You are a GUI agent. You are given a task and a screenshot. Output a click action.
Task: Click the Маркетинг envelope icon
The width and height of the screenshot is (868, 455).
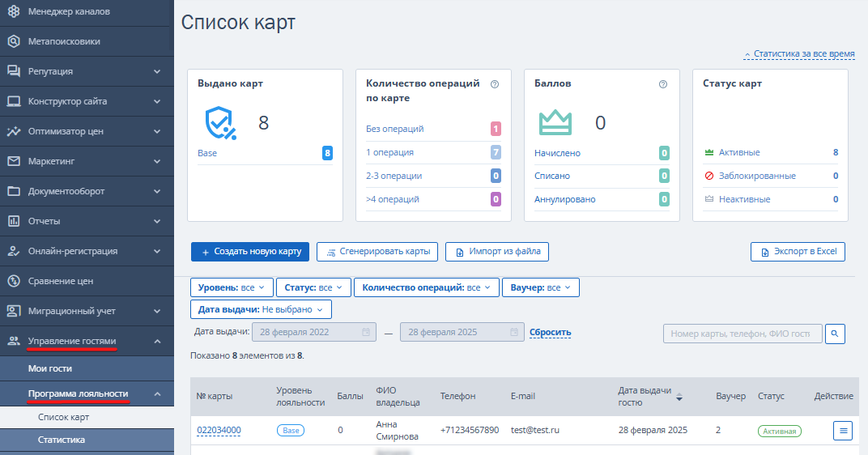tap(13, 161)
